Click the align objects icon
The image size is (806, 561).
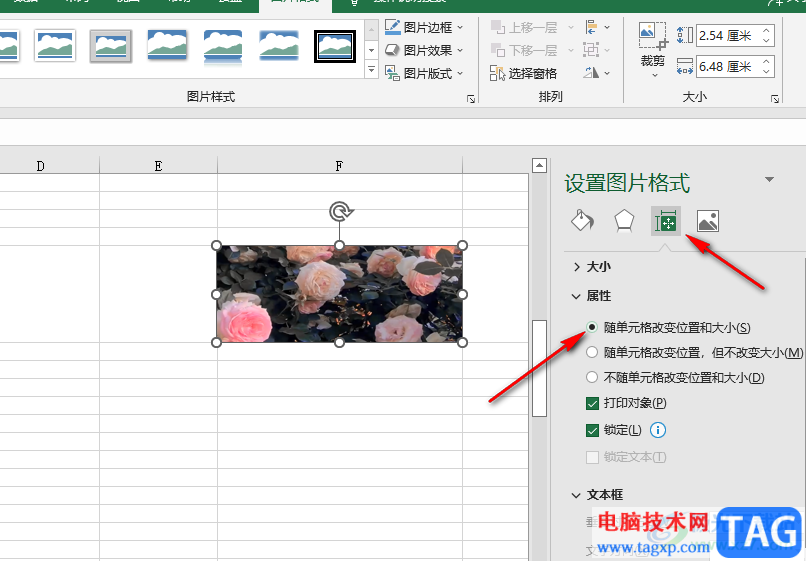591,27
